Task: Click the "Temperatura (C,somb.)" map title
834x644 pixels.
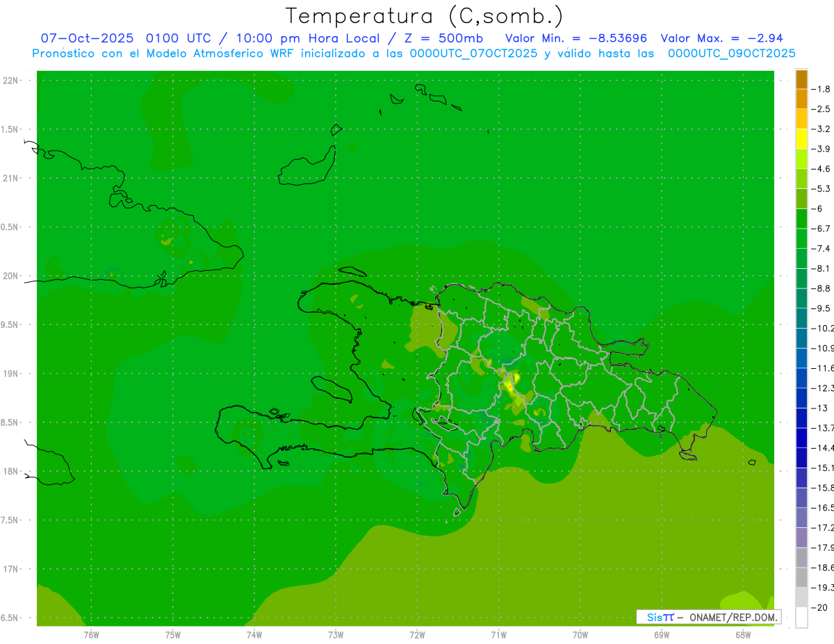Action: [x=425, y=15]
